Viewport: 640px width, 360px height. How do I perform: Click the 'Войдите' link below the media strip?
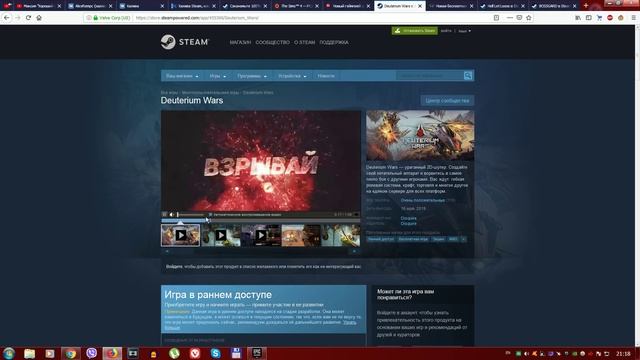click(174, 267)
